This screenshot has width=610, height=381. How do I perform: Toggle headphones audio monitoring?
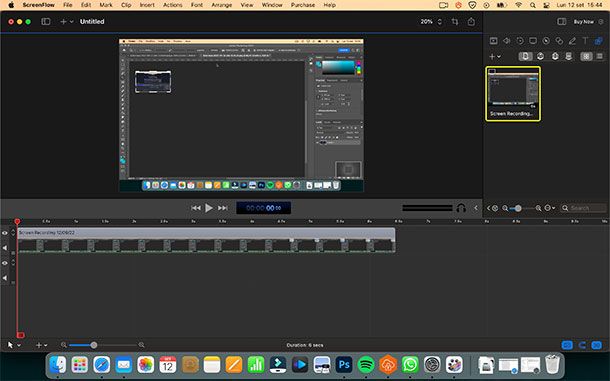point(461,208)
